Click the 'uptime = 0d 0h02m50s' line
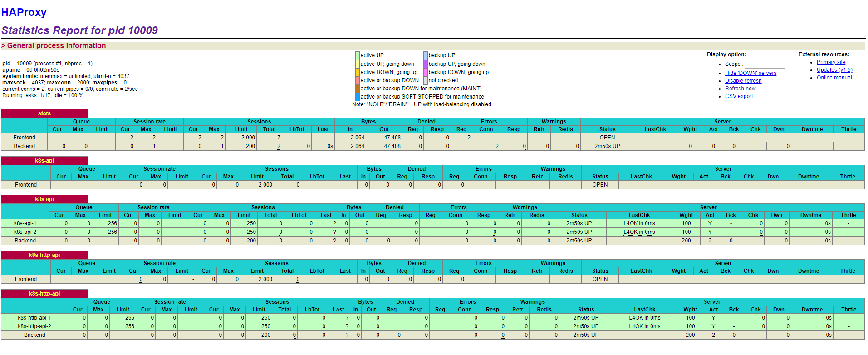 tap(31, 70)
